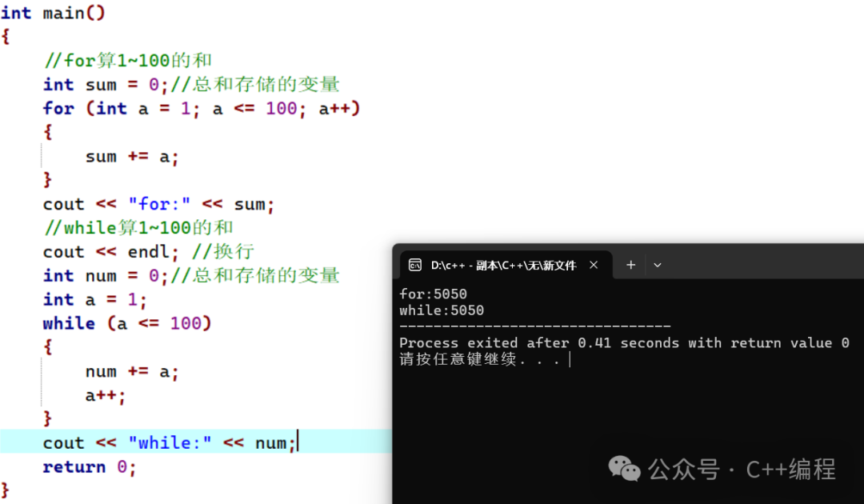The height and width of the screenshot is (504, 864).
Task: Click the 公众号 · C++编程 watermark text
Action: [x=742, y=469]
